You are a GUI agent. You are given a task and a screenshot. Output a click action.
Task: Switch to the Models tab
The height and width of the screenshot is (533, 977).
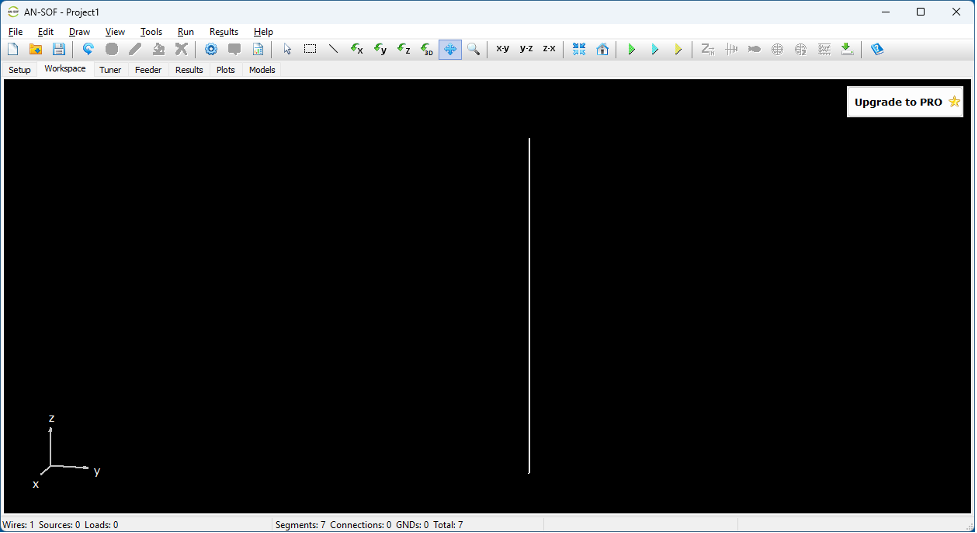point(262,70)
